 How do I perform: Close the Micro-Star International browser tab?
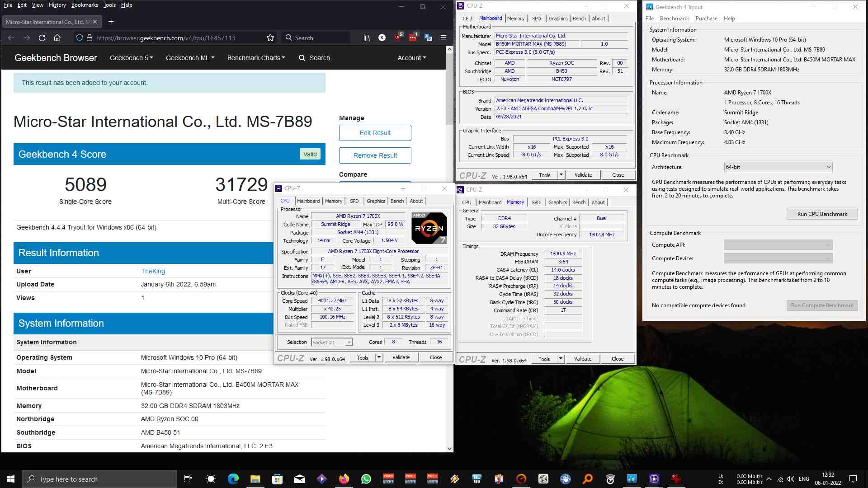(x=95, y=22)
